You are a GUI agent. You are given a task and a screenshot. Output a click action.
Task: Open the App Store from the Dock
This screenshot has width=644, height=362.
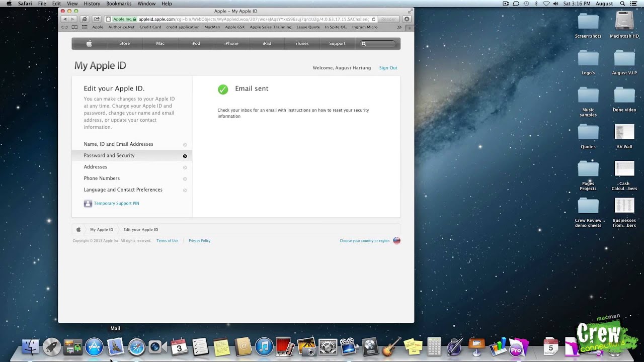tap(94, 347)
